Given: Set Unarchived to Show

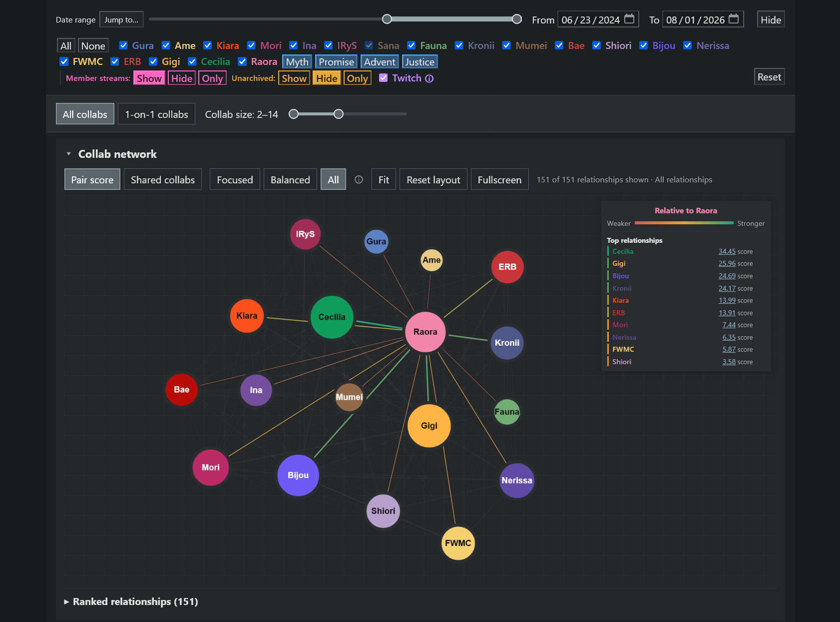Looking at the screenshot, I should tap(294, 78).
